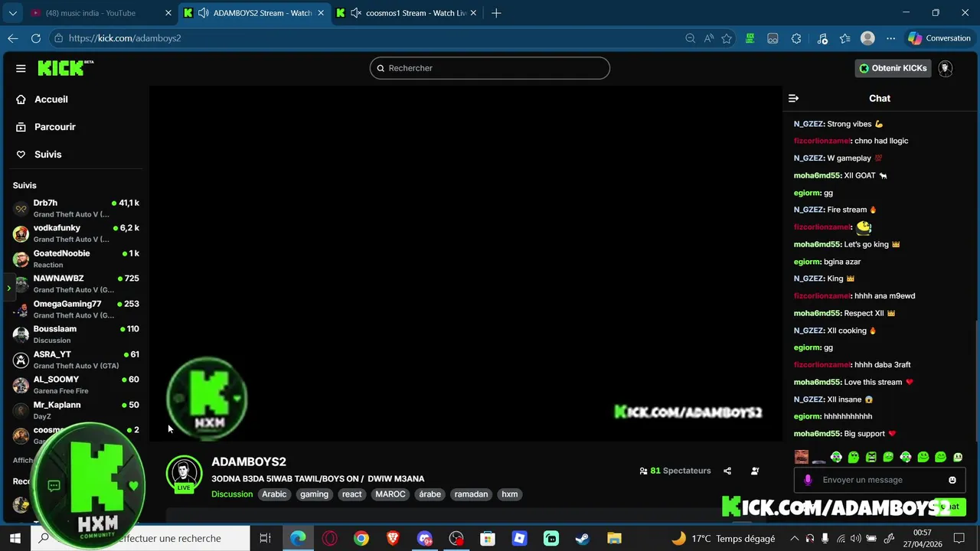Open browser extensions puzzle icon

[796, 38]
